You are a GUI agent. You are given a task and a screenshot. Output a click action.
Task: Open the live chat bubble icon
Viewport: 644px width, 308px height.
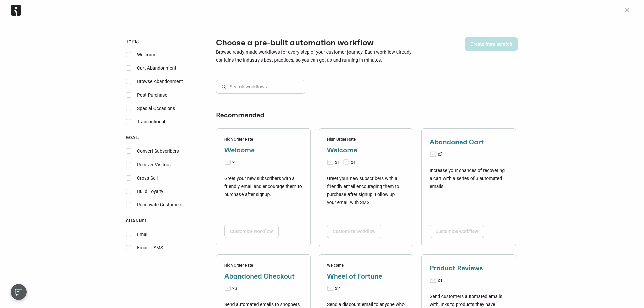click(19, 292)
